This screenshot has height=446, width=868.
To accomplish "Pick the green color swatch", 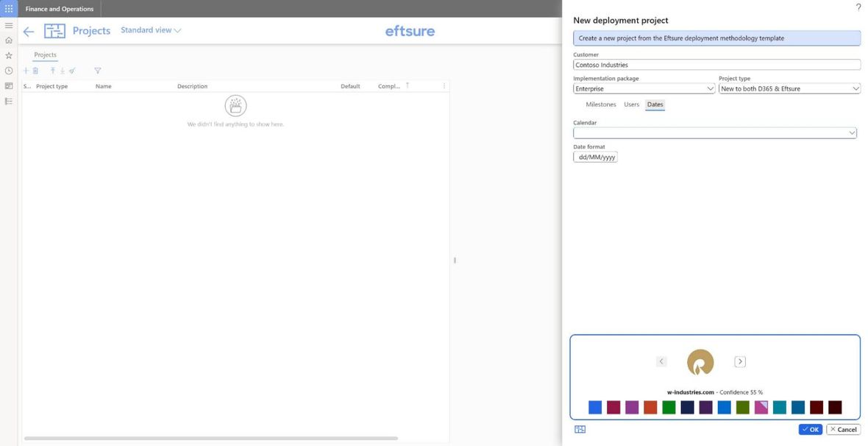I will (x=669, y=408).
